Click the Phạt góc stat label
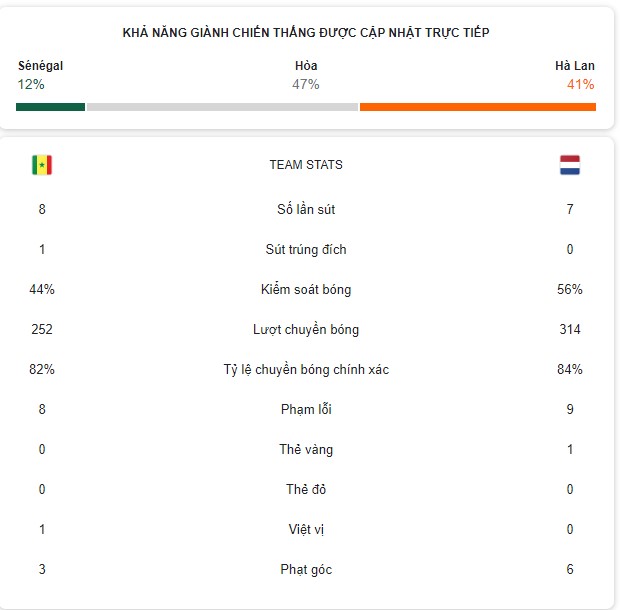 click(x=306, y=569)
